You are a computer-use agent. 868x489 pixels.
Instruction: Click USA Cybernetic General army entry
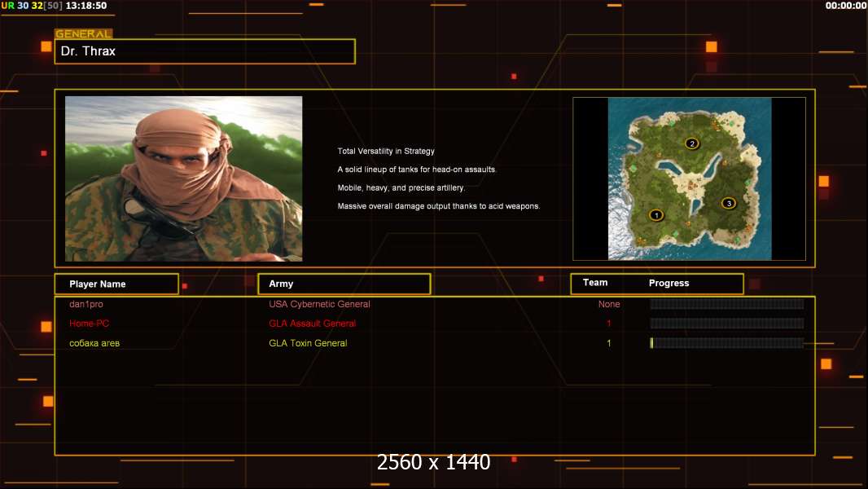coord(319,304)
